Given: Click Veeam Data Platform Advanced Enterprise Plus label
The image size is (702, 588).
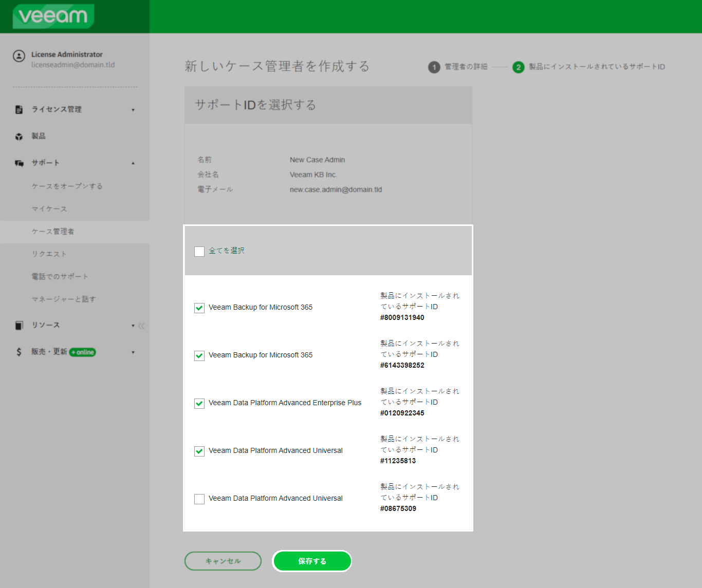Looking at the screenshot, I should (x=285, y=403).
